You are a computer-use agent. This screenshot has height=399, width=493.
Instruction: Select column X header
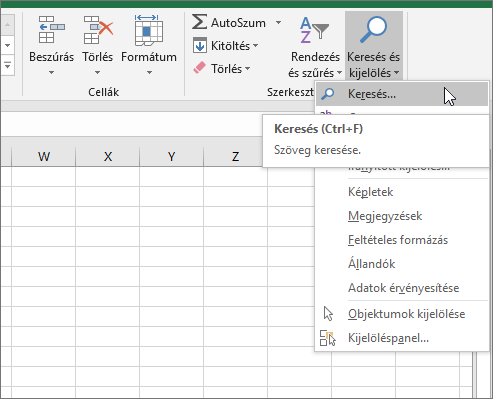coord(108,156)
